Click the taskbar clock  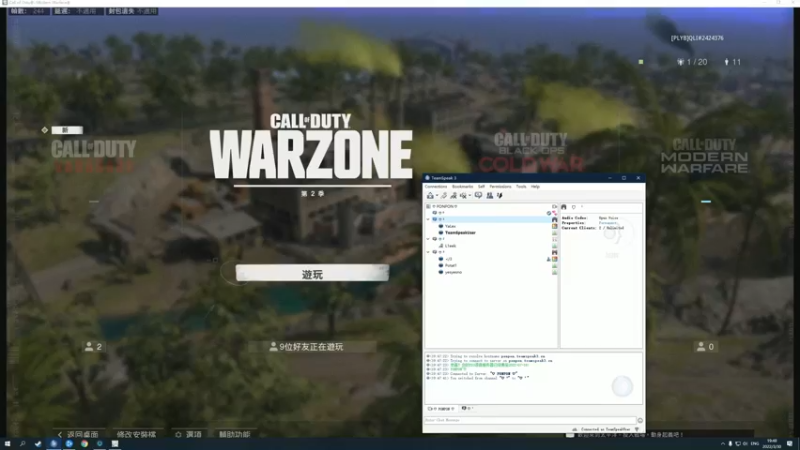click(772, 444)
